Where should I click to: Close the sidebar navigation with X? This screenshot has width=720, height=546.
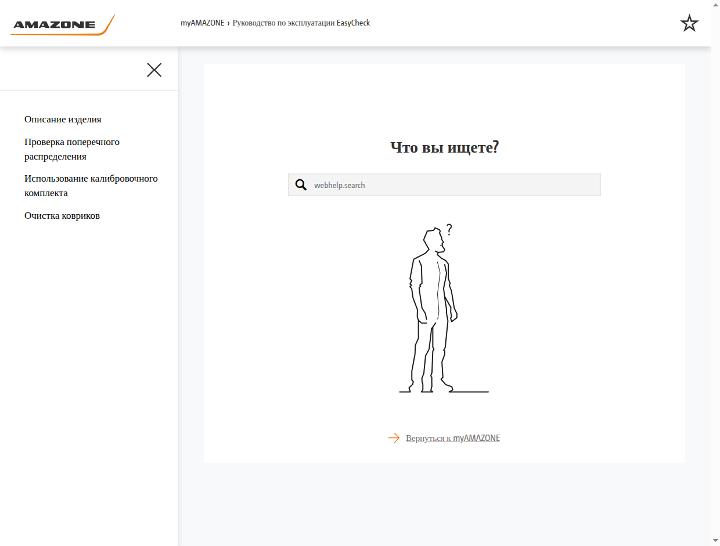point(154,70)
